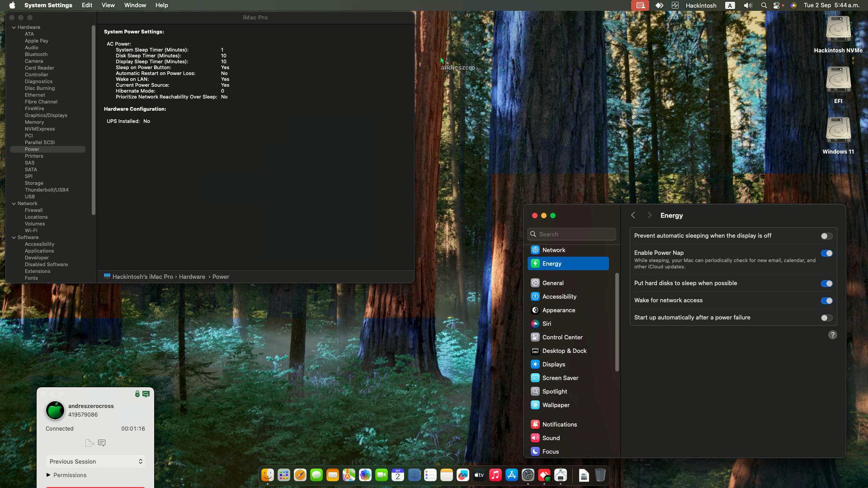Open the Previous Session dropdown

[x=95, y=461]
